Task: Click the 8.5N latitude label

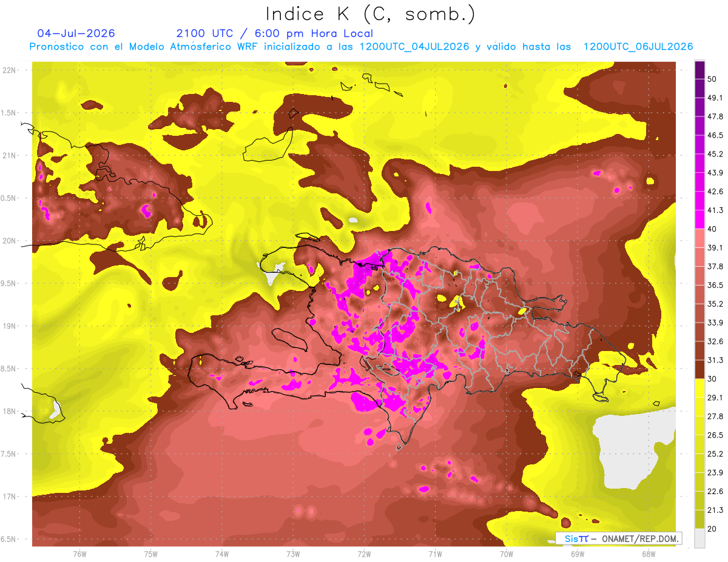Action: point(8,369)
